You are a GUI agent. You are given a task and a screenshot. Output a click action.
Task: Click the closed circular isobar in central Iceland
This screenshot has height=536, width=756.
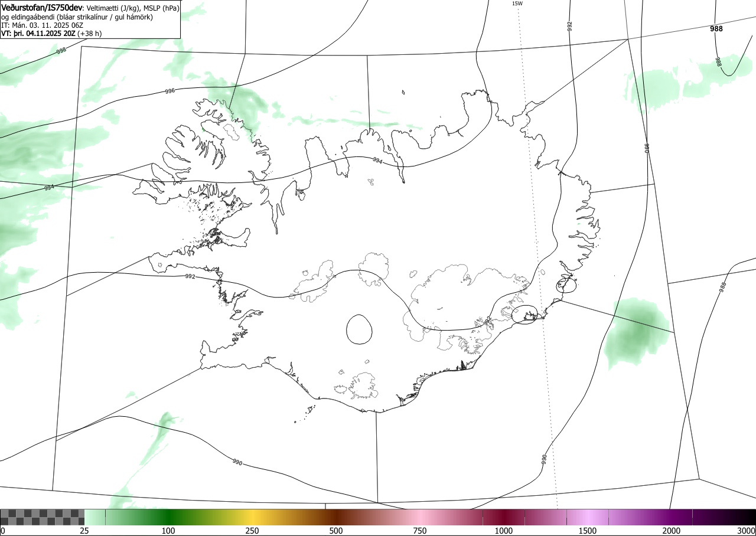click(x=360, y=329)
